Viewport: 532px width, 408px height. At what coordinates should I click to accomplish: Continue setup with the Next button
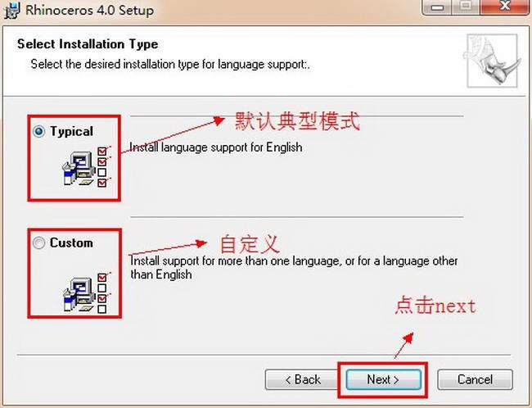point(383,379)
